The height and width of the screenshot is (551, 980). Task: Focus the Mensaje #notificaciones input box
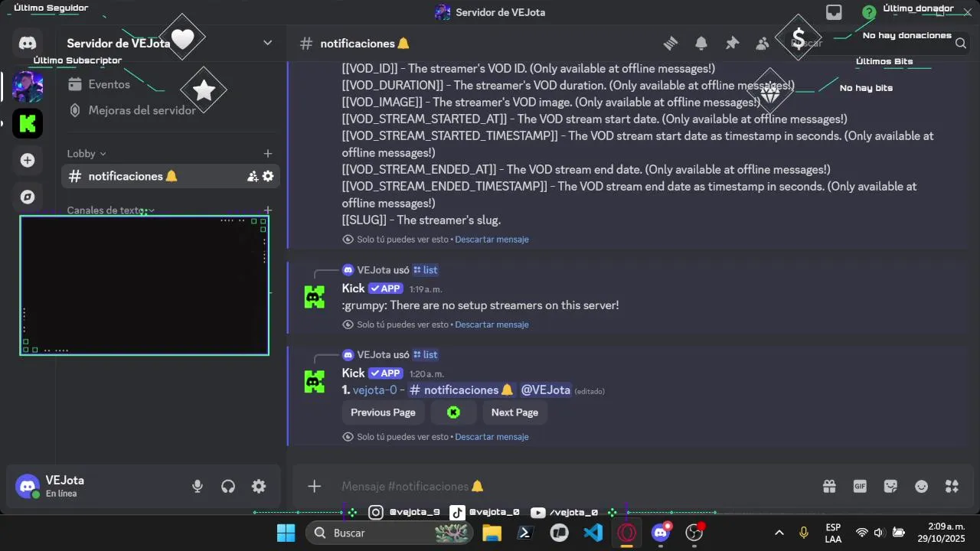(574, 486)
